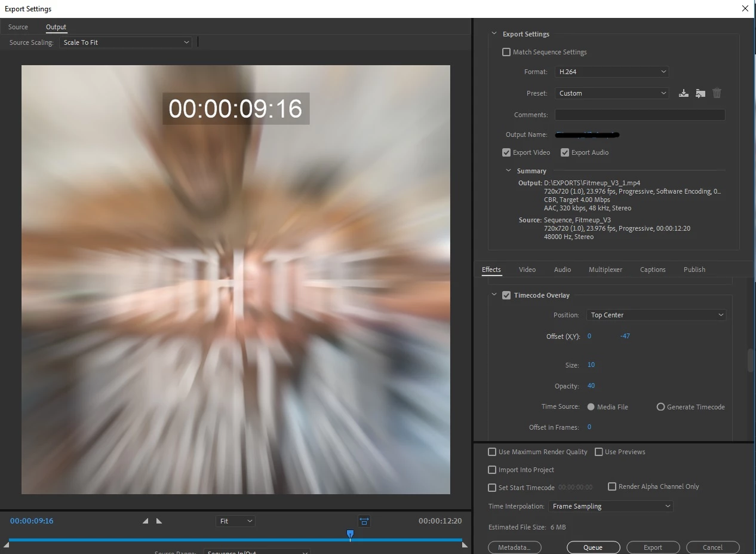The width and height of the screenshot is (756, 554).
Task: Click current timecode 00:00:09:16 under preview
Action: click(x=32, y=521)
